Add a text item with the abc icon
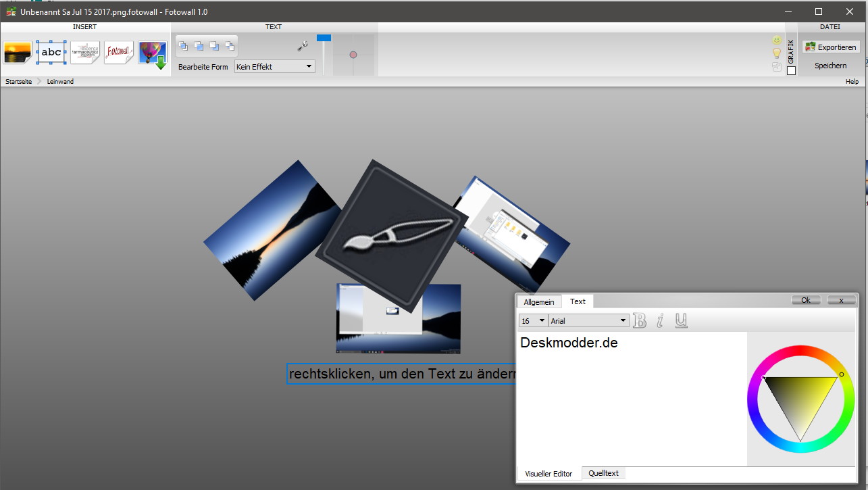This screenshot has height=490, width=868. (51, 52)
